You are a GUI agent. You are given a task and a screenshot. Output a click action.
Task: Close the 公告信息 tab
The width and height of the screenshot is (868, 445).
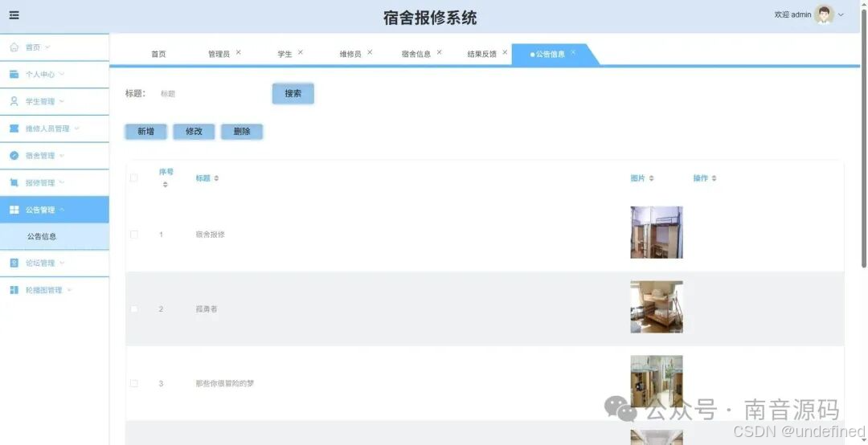click(x=573, y=52)
